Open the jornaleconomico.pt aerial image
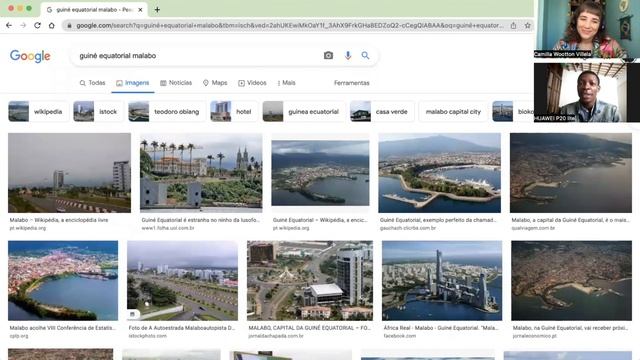 click(x=571, y=280)
